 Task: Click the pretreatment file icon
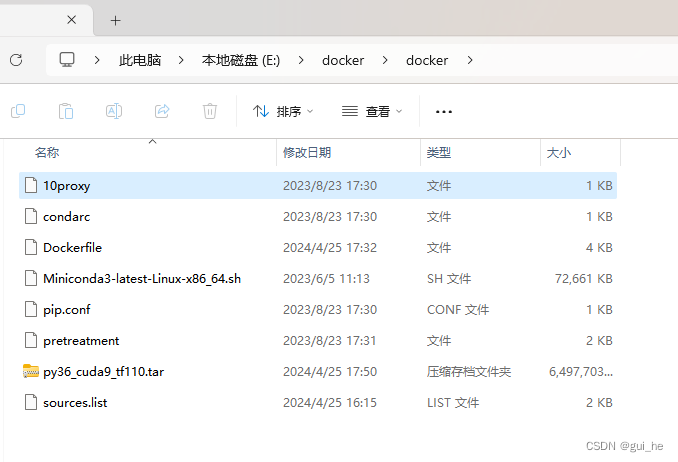(31, 340)
